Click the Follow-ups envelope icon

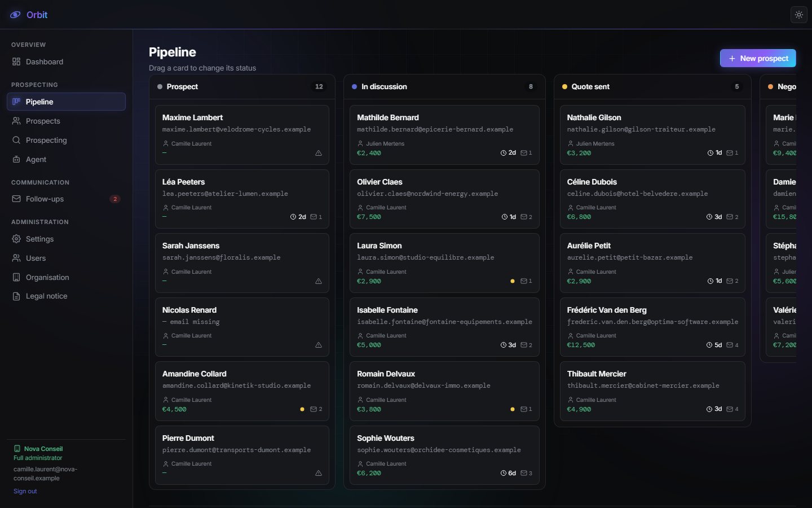pyautogui.click(x=16, y=199)
